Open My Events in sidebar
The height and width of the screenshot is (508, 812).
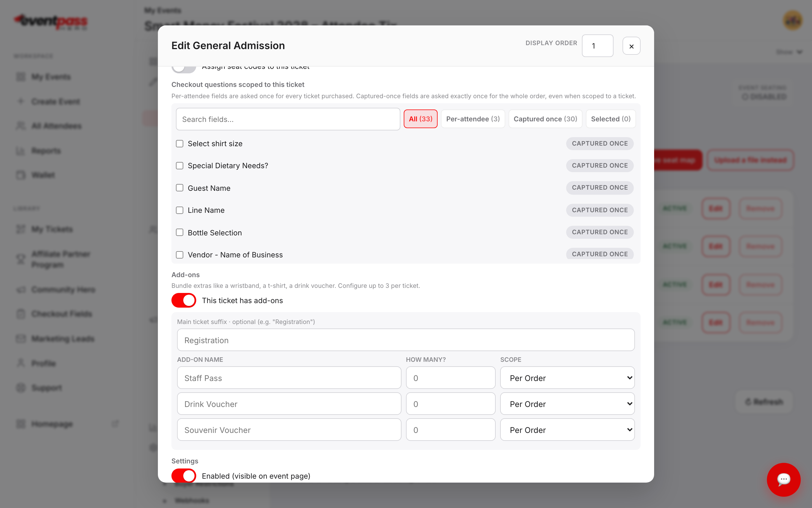(51, 77)
